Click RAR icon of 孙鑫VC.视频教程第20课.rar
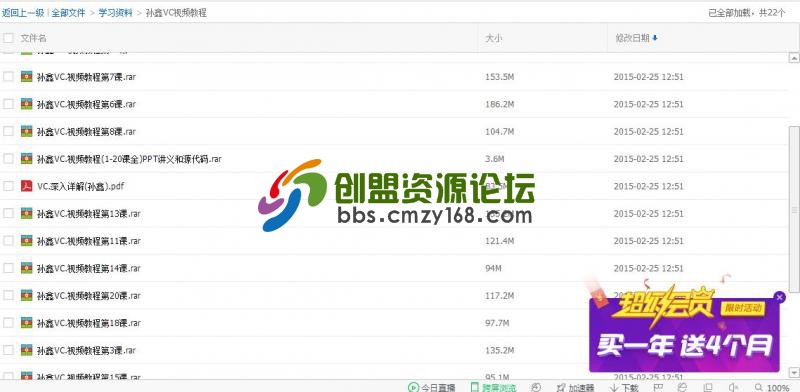This screenshot has height=392, width=800. pos(27,295)
